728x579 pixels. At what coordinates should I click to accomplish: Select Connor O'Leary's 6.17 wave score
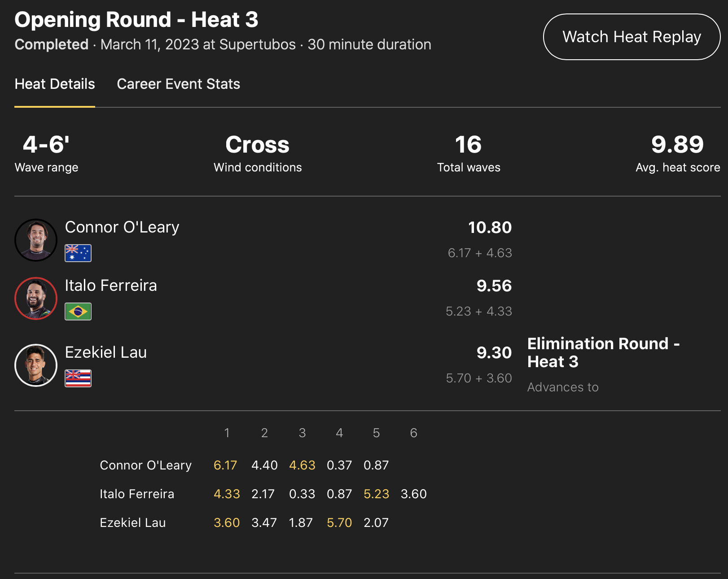(225, 465)
